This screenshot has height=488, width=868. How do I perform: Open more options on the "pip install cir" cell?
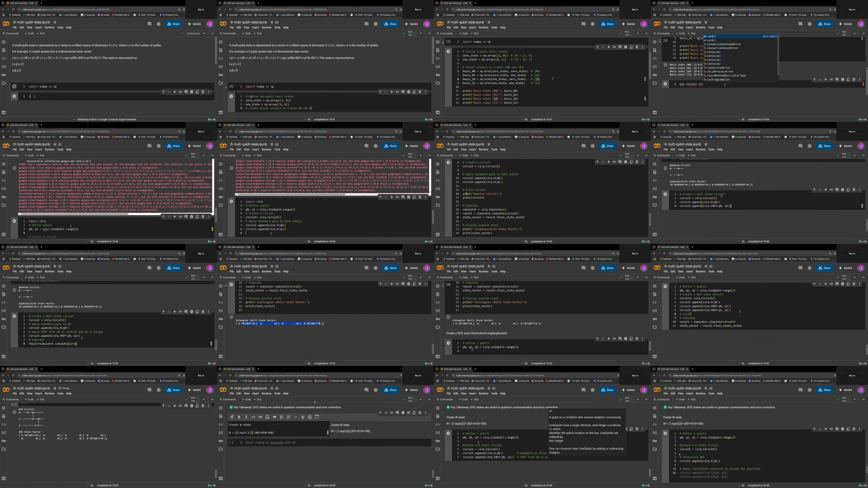click(860, 79)
